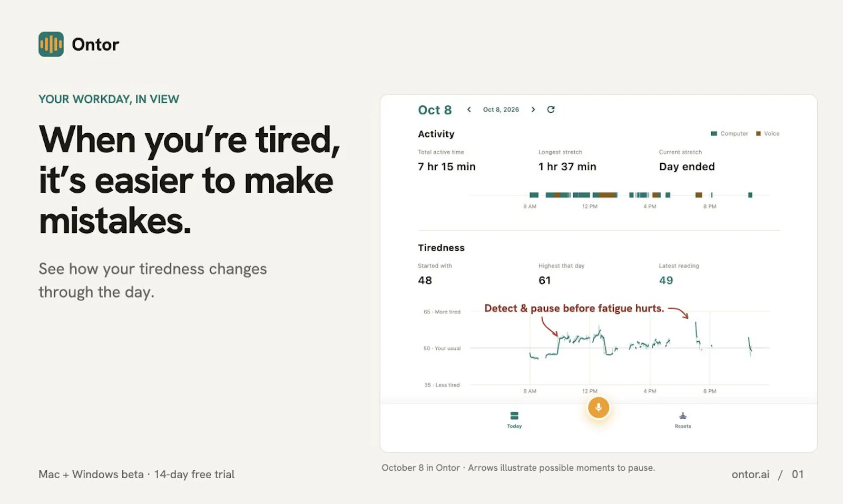Image resolution: width=843 pixels, height=504 pixels.
Task: Toggle the Computer legend swatch
Action: (714, 134)
